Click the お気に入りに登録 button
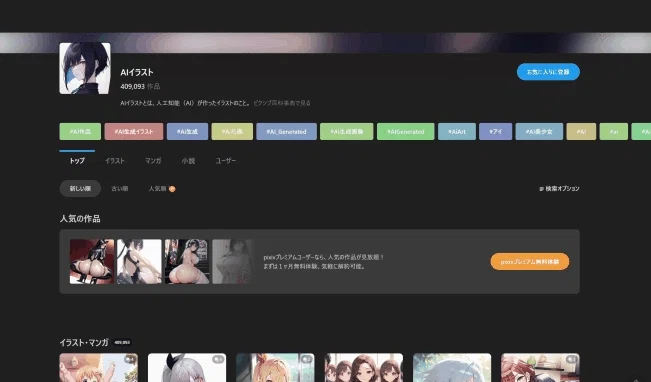 pyautogui.click(x=548, y=72)
